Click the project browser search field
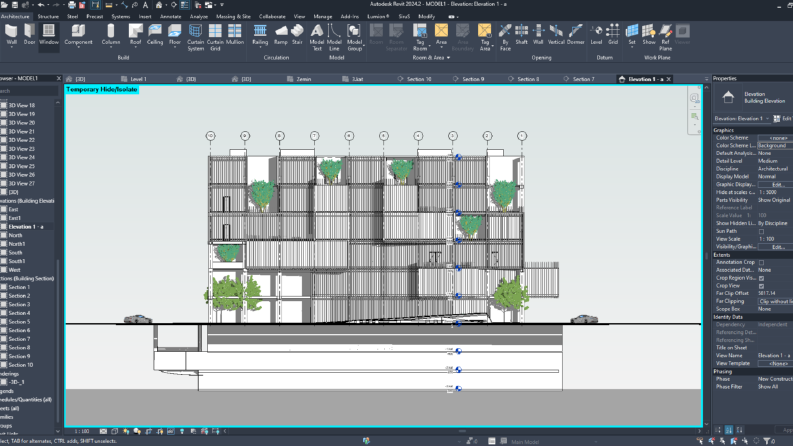This screenshot has height=446, width=793. [x=29, y=91]
